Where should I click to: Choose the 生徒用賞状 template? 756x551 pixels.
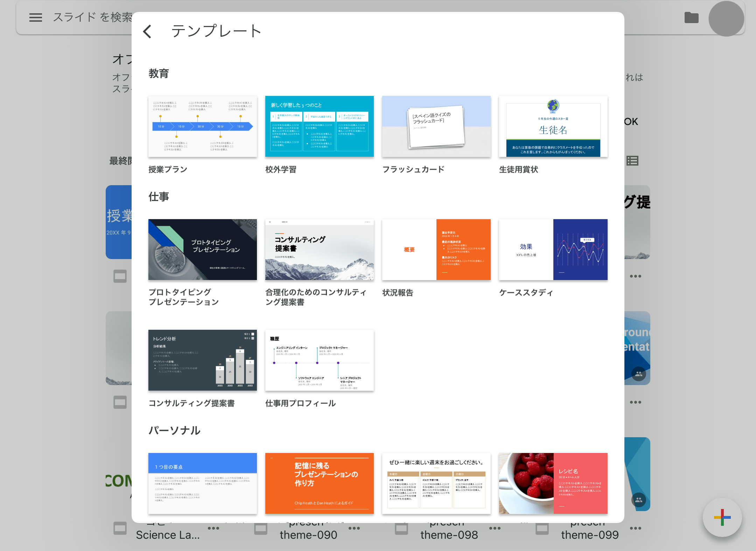click(553, 126)
